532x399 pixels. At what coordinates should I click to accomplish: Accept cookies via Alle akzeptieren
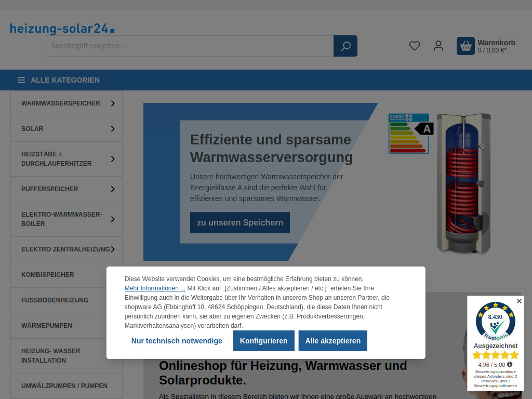332,341
